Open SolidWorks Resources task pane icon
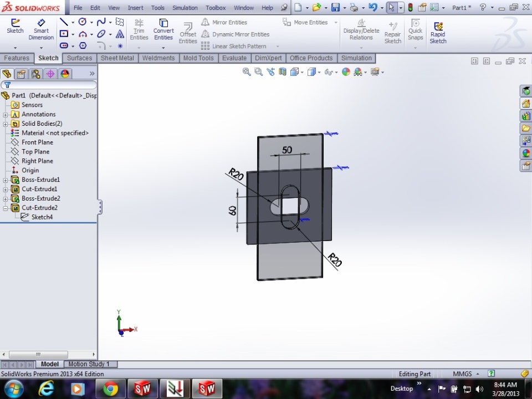This screenshot has height=399, width=532. [x=526, y=104]
